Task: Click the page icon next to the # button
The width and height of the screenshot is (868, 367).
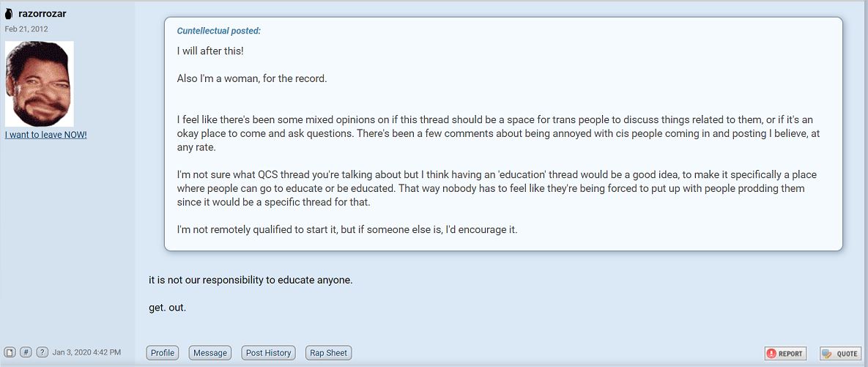Action: pyautogui.click(x=10, y=352)
